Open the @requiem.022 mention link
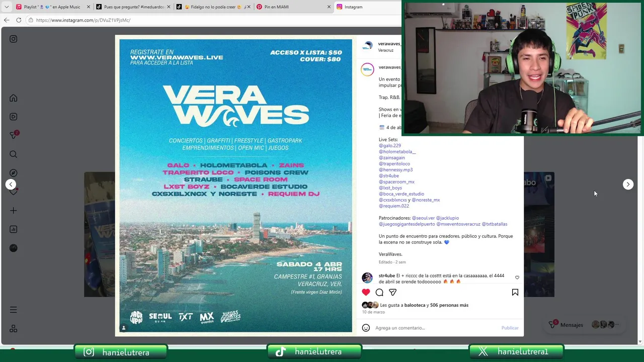Screen dimensions: 644x362 pos(394,206)
